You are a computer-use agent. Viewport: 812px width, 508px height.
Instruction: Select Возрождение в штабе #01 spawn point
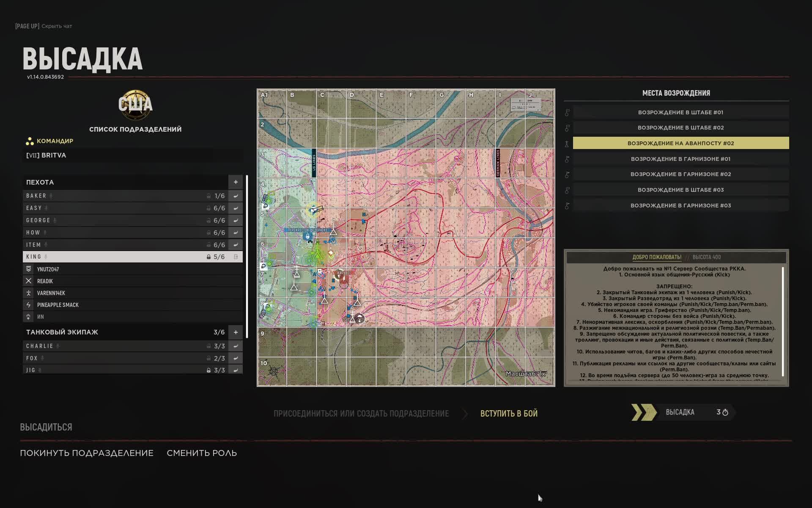pos(680,113)
